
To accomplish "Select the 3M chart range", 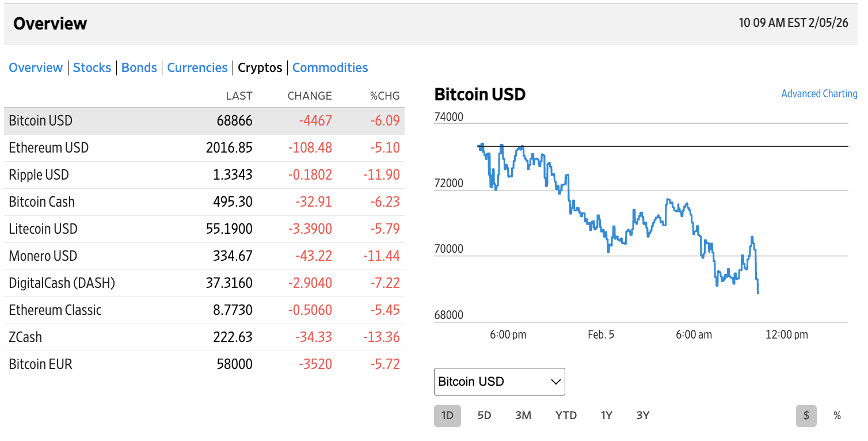I will [x=523, y=416].
